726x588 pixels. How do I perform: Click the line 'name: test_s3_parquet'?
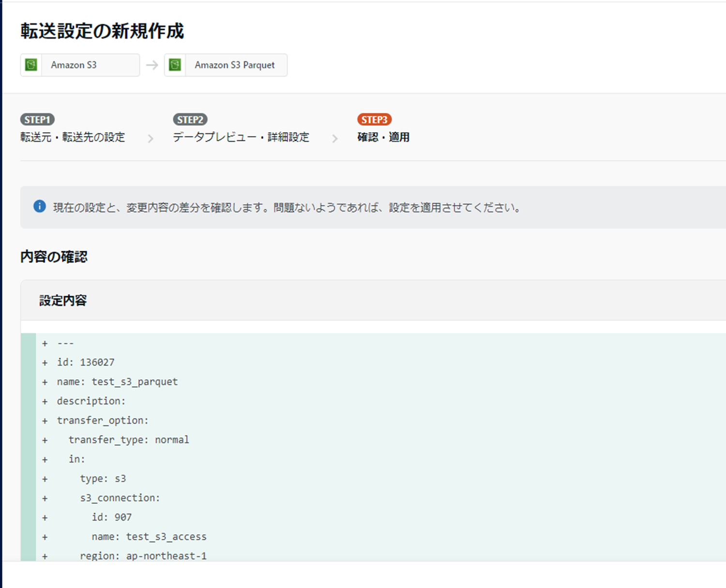[x=118, y=382]
